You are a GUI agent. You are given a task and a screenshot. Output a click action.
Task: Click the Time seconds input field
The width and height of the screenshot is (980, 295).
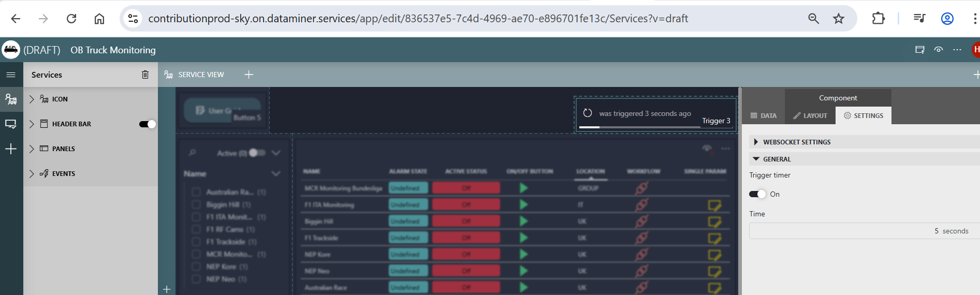(859, 231)
